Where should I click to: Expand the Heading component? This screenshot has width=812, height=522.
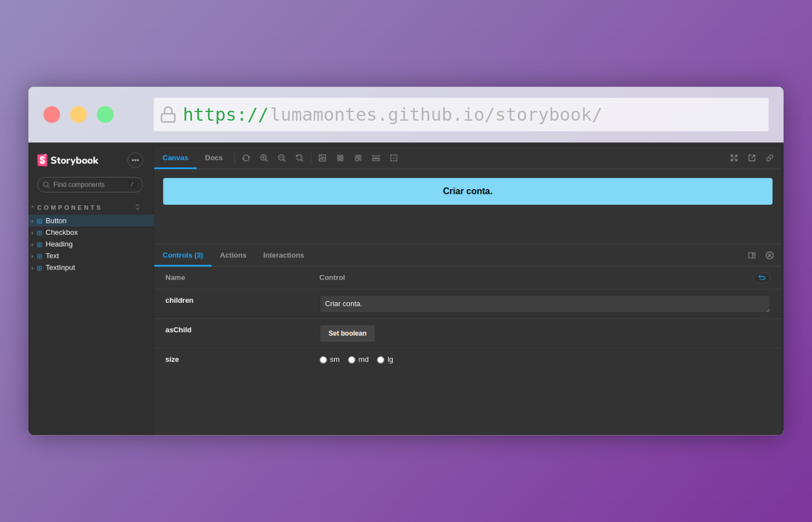click(91, 244)
